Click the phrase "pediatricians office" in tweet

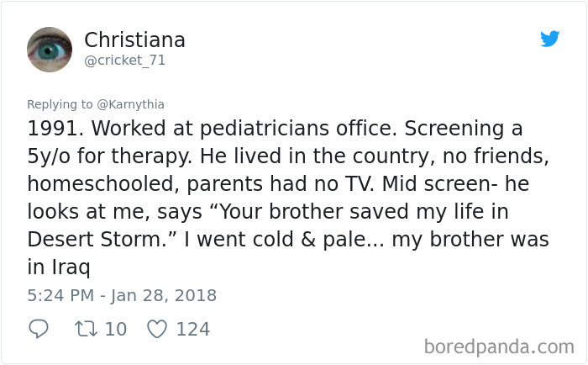pos(298,129)
